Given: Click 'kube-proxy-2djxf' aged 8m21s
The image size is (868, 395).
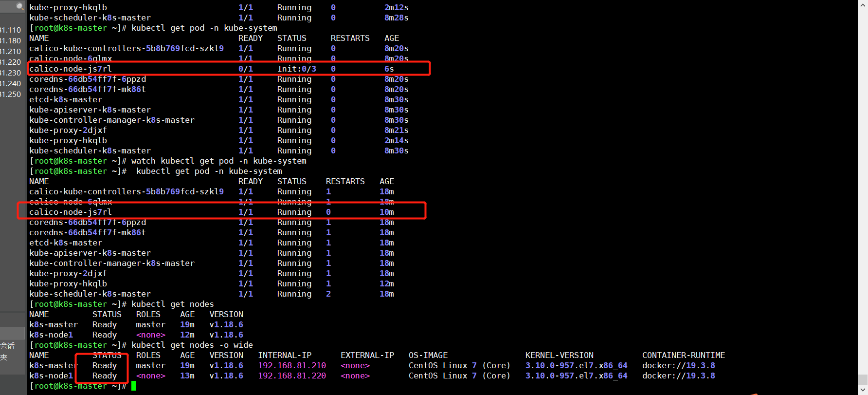Looking at the screenshot, I should click(68, 130).
